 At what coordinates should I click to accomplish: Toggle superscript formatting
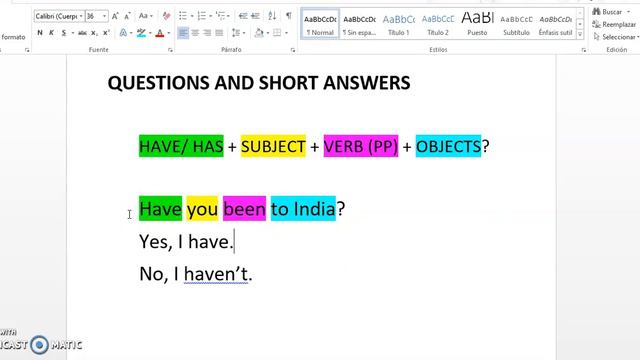pos(106,33)
